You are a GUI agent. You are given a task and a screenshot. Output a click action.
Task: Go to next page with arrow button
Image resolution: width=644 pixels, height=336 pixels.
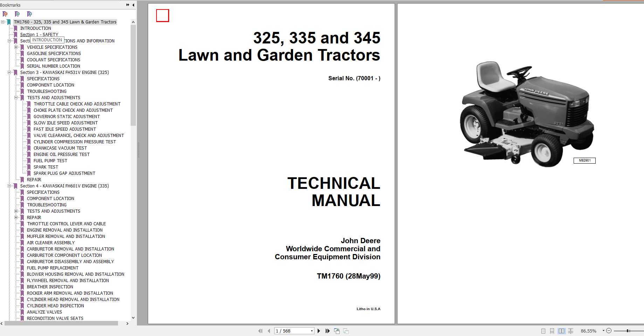[319, 331]
